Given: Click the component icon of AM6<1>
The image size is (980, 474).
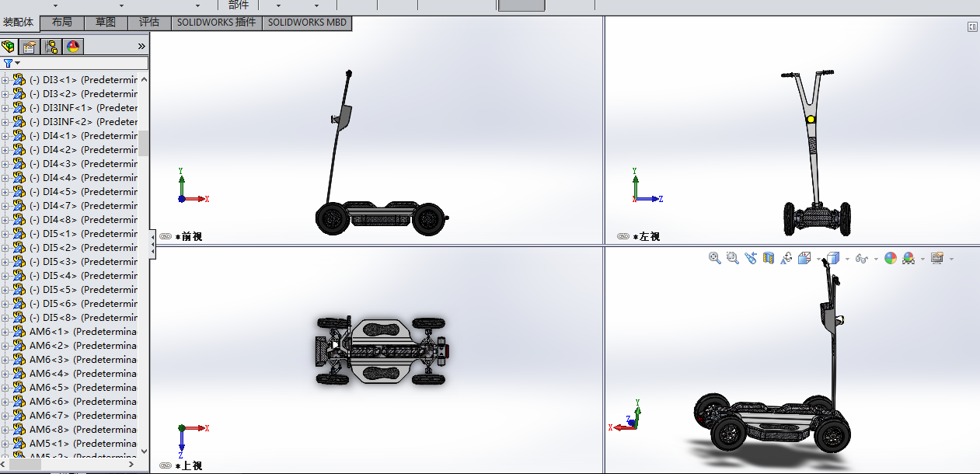Looking at the screenshot, I should click(19, 331).
